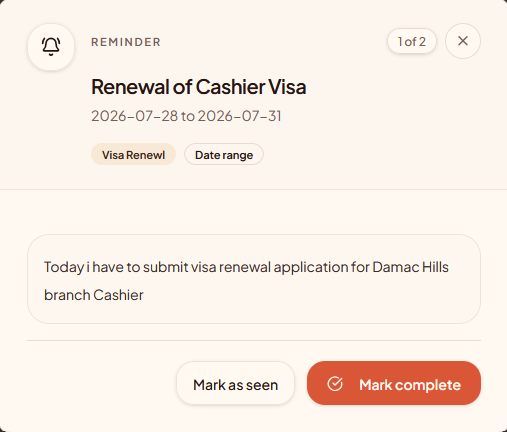Image resolution: width=507 pixels, height=432 pixels.
Task: Click the "1 of 2" reminder counter
Action: 412,41
